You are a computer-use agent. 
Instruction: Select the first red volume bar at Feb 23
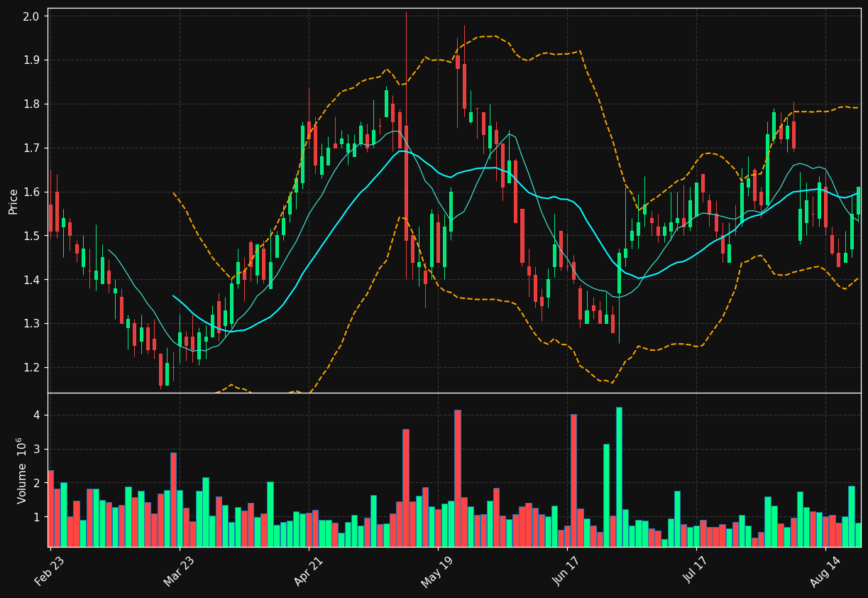50,509
